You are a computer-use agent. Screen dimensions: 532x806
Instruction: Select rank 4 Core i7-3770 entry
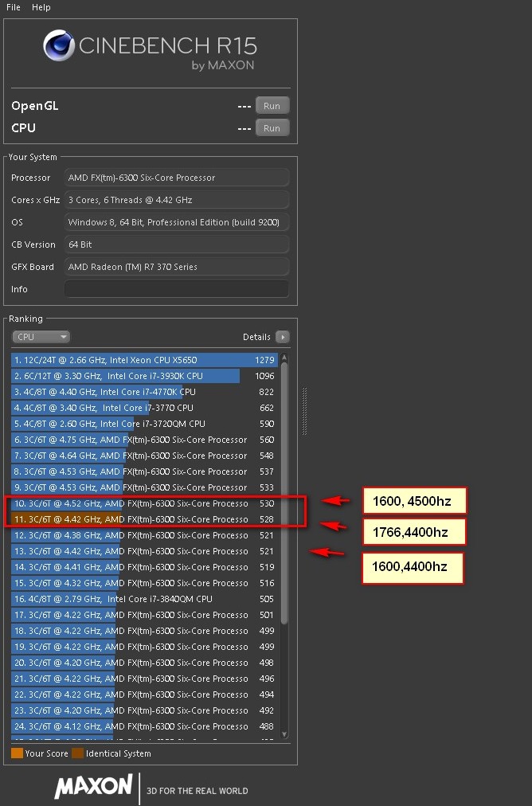pos(144,408)
